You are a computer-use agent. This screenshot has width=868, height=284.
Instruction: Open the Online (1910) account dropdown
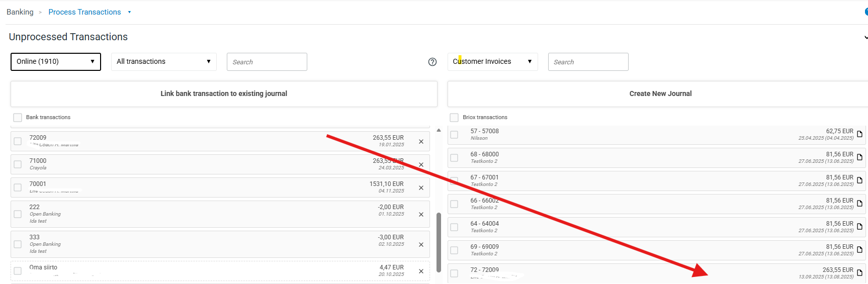(55, 62)
